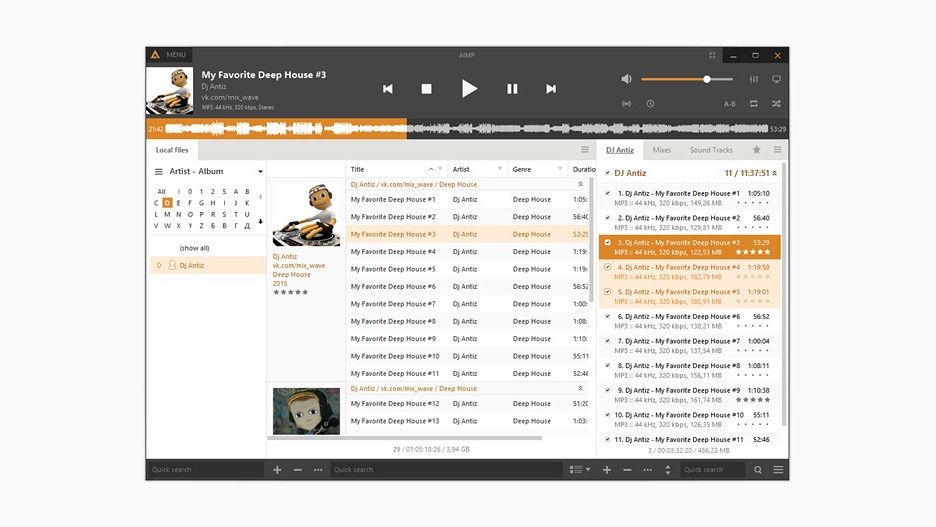Image resolution: width=936 pixels, height=527 pixels.
Task: Rate the album using stars under cover
Action: [290, 292]
